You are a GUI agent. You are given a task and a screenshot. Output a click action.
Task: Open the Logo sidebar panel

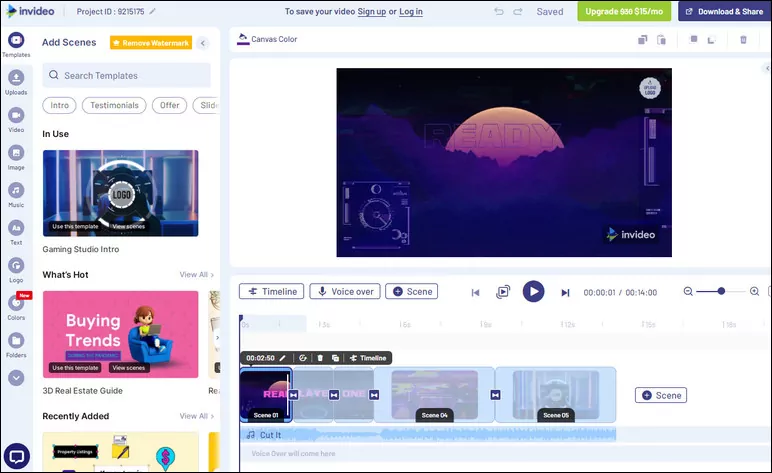(x=16, y=270)
